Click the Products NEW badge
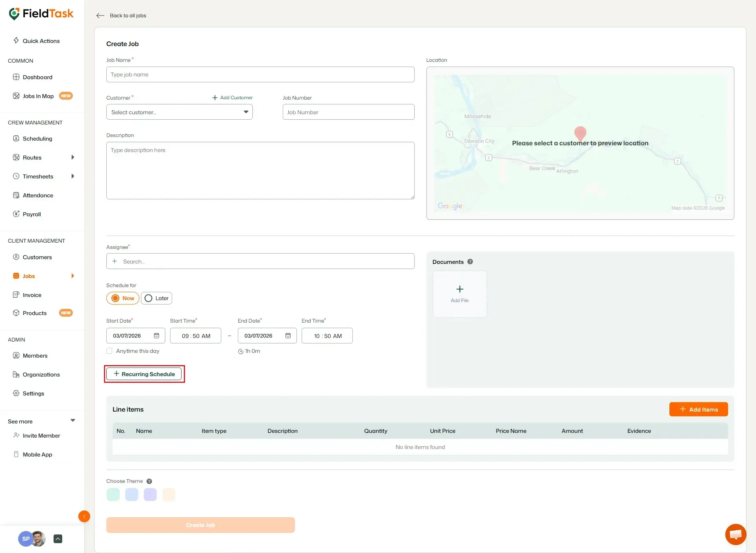 click(x=66, y=313)
